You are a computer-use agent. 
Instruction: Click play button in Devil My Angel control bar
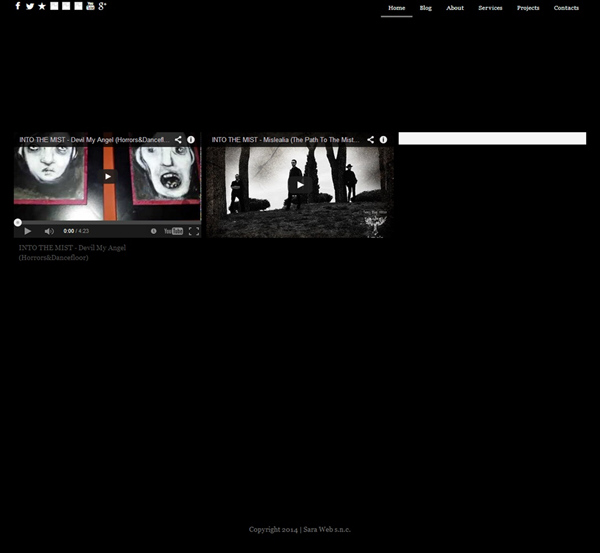point(28,231)
